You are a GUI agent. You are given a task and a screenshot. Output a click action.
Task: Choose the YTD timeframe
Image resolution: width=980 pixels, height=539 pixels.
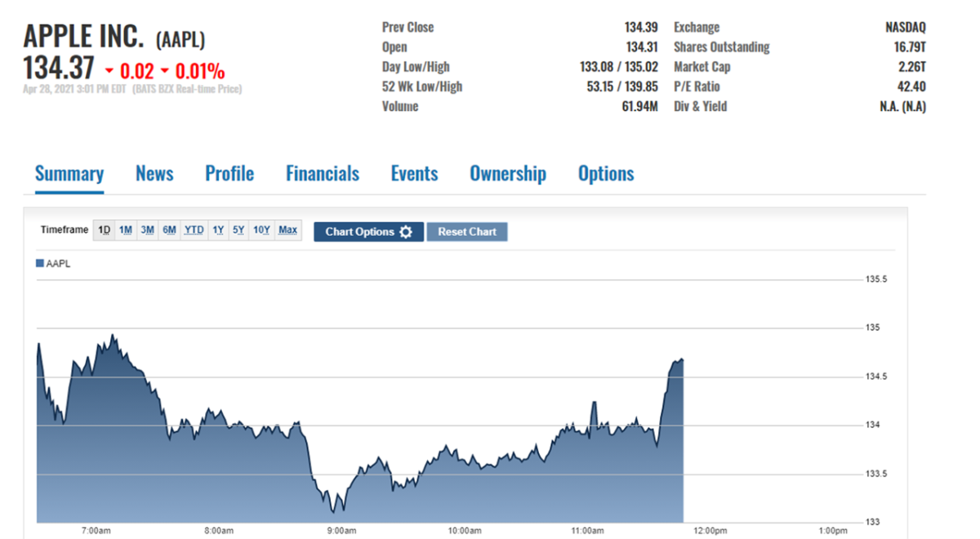pyautogui.click(x=194, y=230)
